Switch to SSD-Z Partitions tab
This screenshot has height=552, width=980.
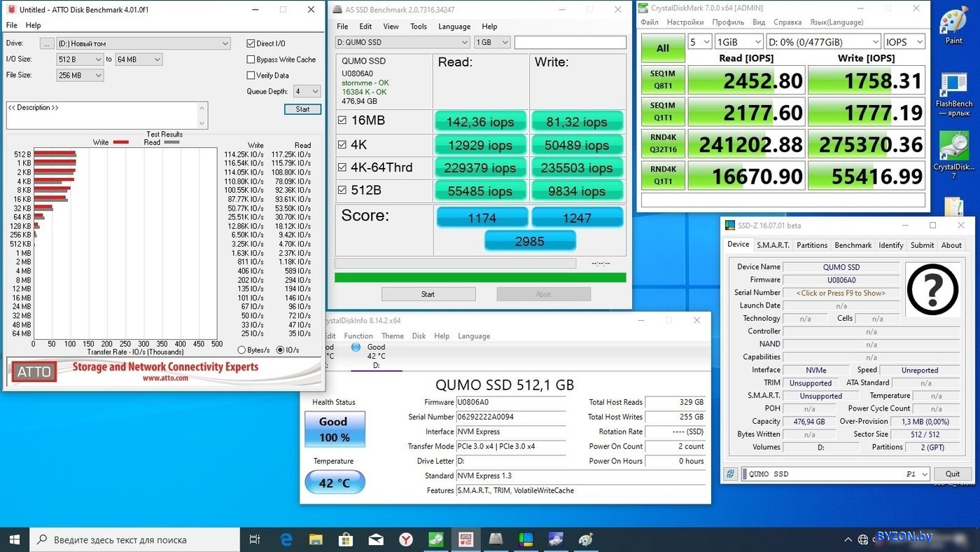click(812, 245)
